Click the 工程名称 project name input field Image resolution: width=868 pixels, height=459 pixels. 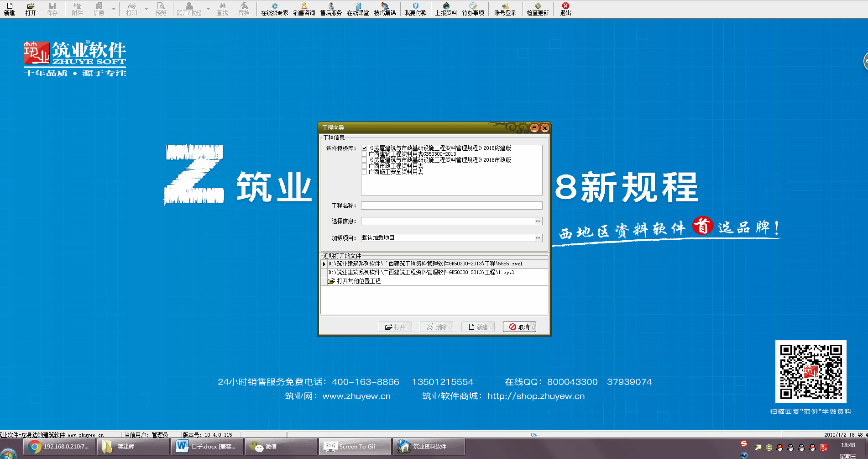point(451,206)
